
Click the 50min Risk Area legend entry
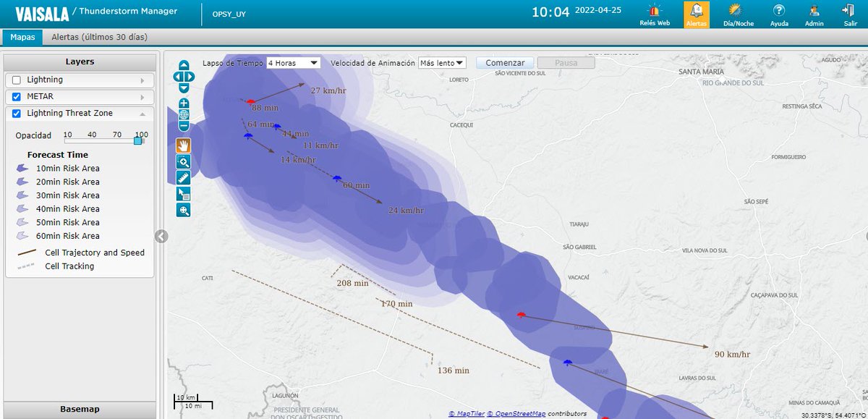[58, 222]
